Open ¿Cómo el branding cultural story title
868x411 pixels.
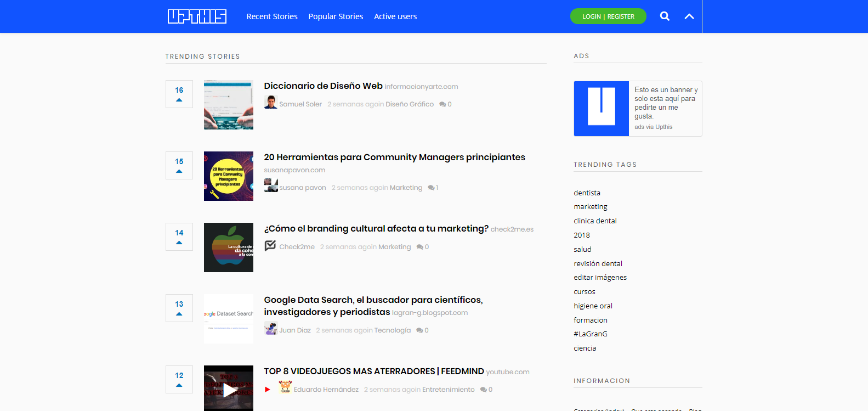pos(376,229)
